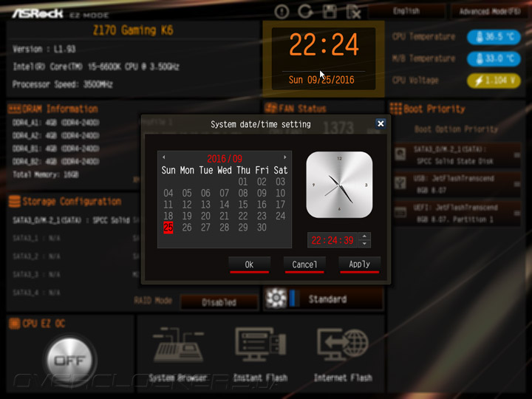Click the ASRock logo
The width and height of the screenshot is (532, 399).
pos(38,13)
